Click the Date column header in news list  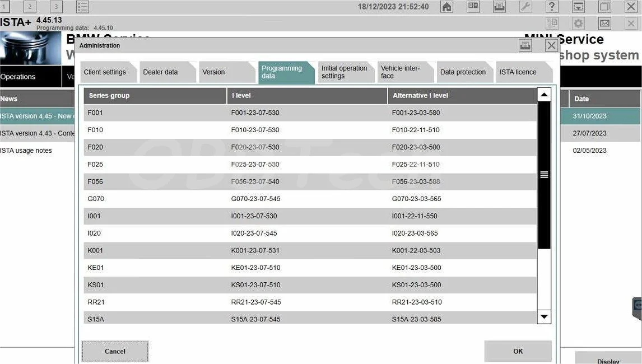tap(604, 99)
